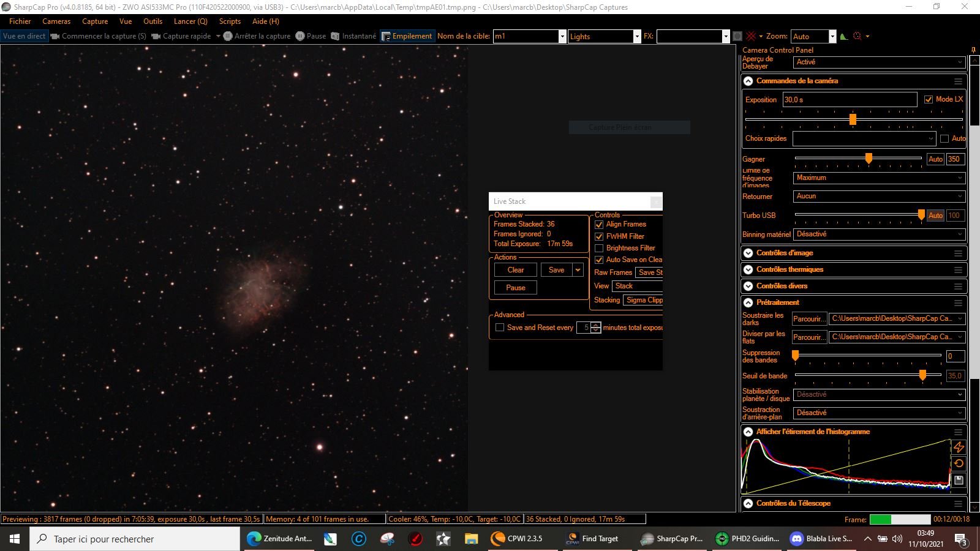
Task: Click the red magnifier focus icon in toolbar
Action: [x=858, y=36]
